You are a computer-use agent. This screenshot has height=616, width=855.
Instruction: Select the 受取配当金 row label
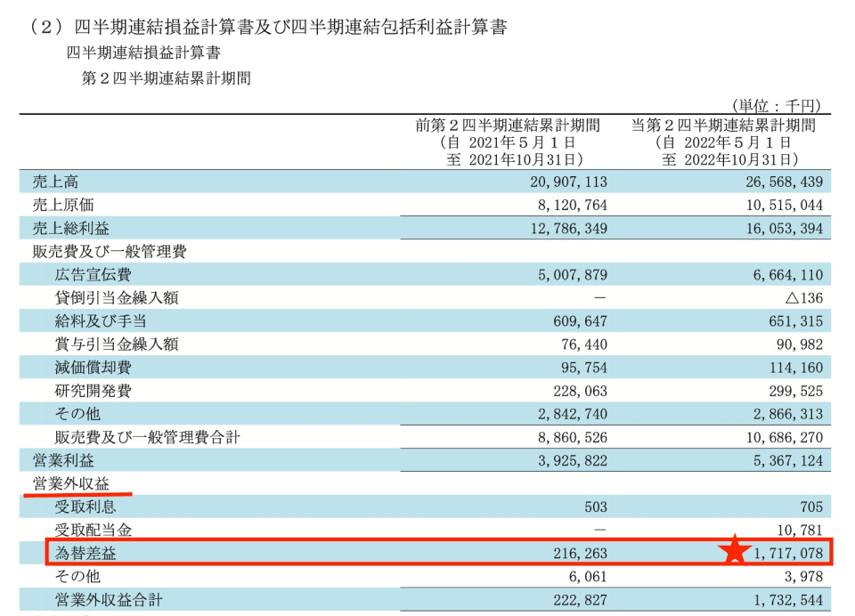point(93,531)
